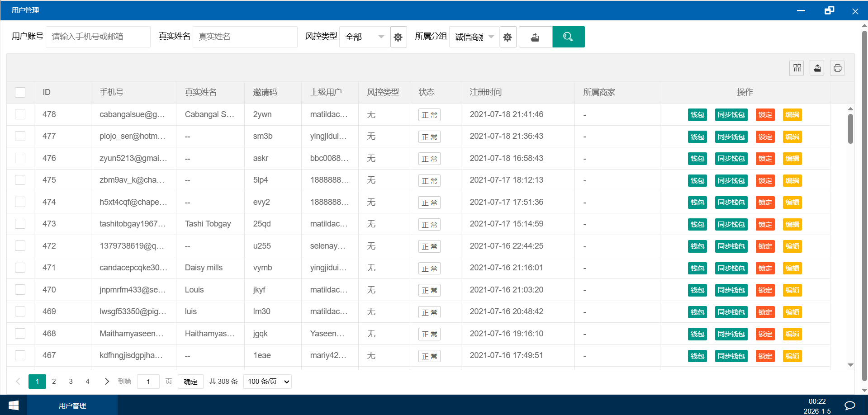Click the export icon beside the search button
This screenshot has height=415, width=868.
coord(535,37)
